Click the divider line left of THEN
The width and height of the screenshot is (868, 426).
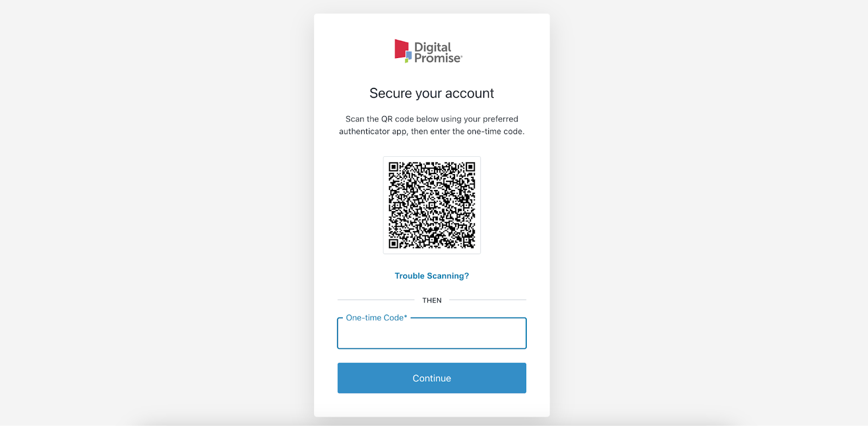[376, 300]
